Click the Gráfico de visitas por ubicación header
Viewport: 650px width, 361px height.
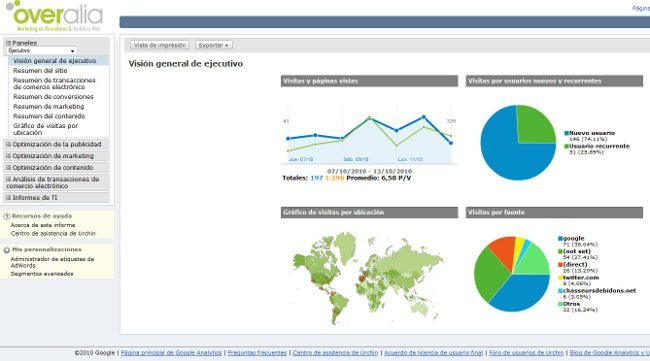(369, 212)
